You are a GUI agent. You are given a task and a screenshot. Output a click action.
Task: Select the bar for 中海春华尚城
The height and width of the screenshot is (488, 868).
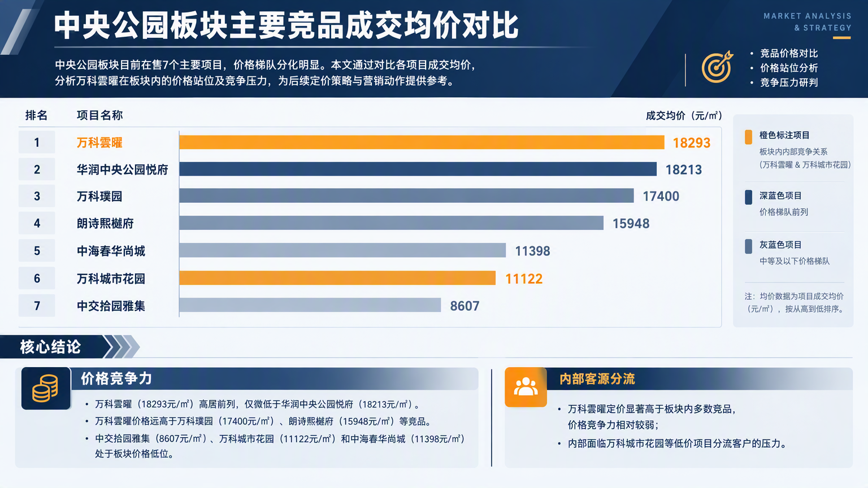point(342,250)
